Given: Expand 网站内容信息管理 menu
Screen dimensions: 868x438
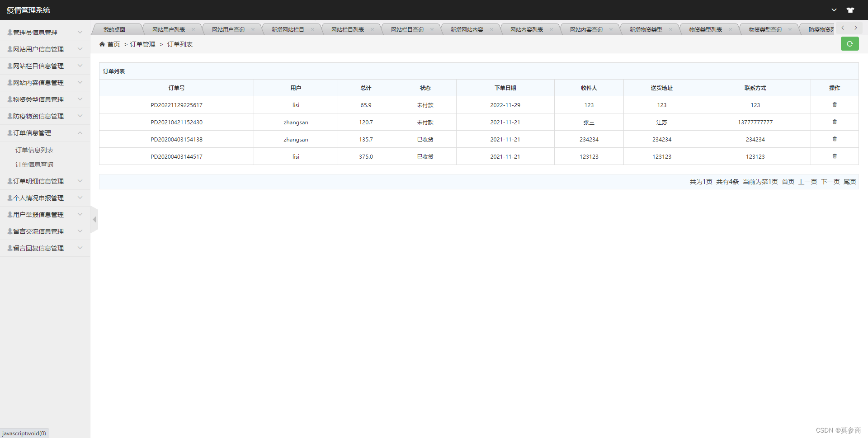Looking at the screenshot, I should [x=45, y=83].
